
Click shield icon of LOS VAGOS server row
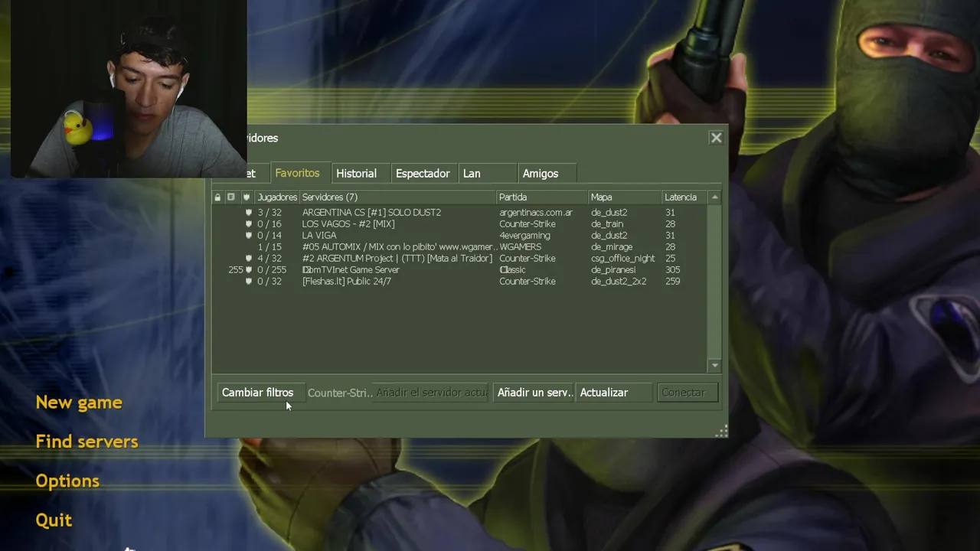point(248,224)
